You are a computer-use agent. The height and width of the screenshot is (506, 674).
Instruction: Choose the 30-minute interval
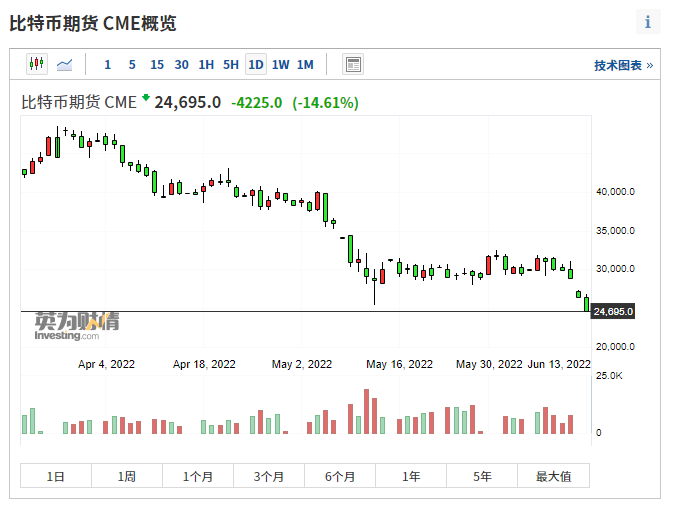click(x=181, y=65)
